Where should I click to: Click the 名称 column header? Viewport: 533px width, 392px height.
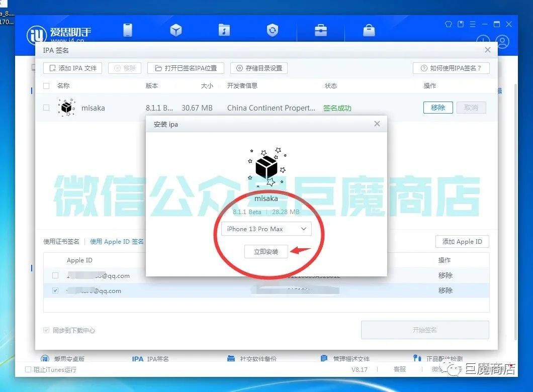(63, 85)
